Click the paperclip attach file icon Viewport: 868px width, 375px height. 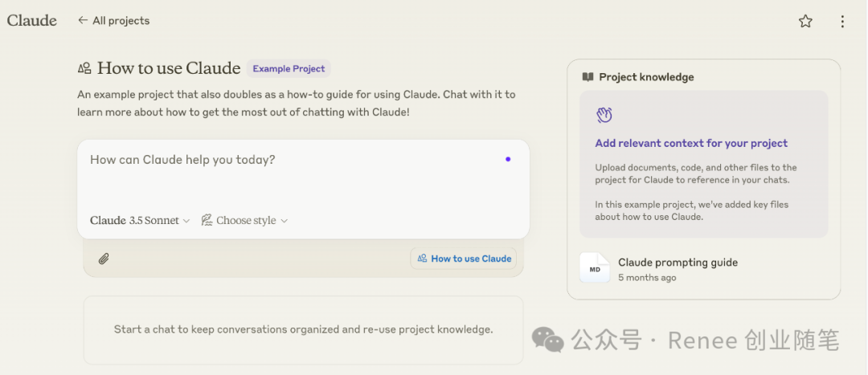[x=104, y=259]
